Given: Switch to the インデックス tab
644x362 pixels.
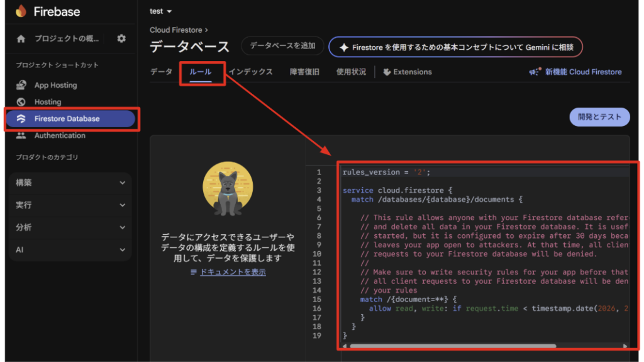Looking at the screenshot, I should click(250, 72).
